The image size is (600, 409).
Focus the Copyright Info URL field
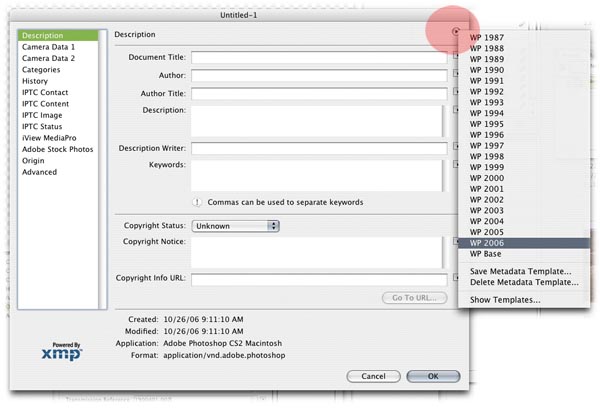(318, 279)
